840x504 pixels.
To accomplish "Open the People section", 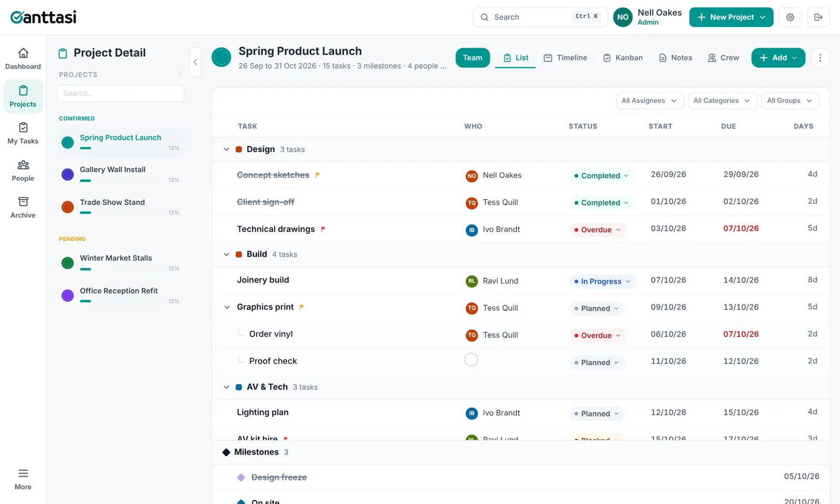I will (23, 171).
